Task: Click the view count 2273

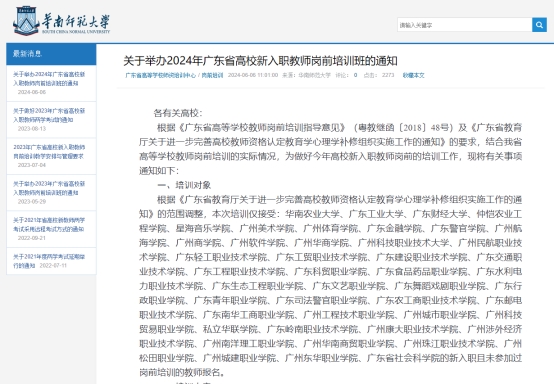Action: (388, 75)
